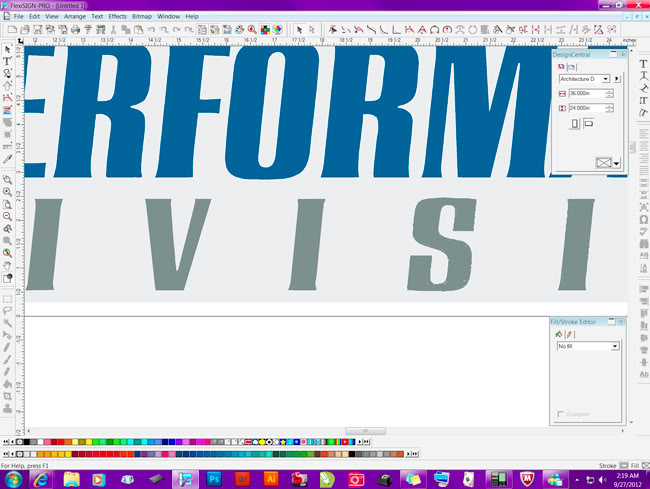This screenshot has width=650, height=489.
Task: Open the View menu
Action: (x=52, y=17)
